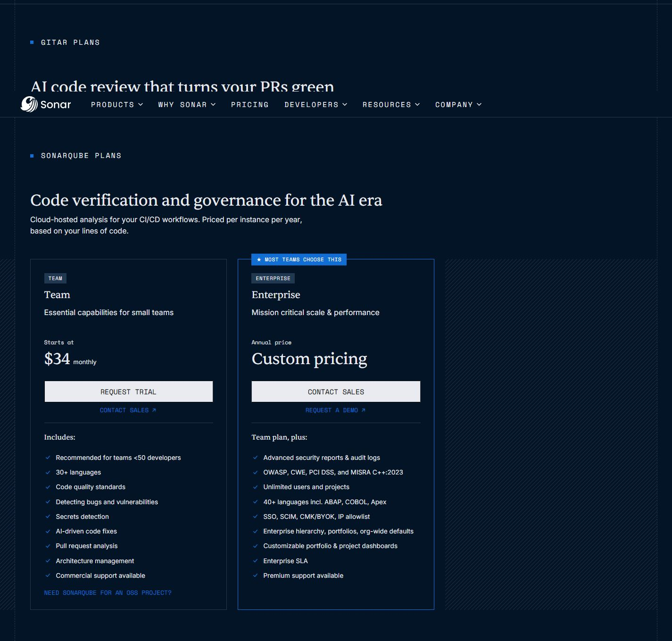This screenshot has height=641, width=672.
Task: Click Premium support available feature
Action: point(303,575)
